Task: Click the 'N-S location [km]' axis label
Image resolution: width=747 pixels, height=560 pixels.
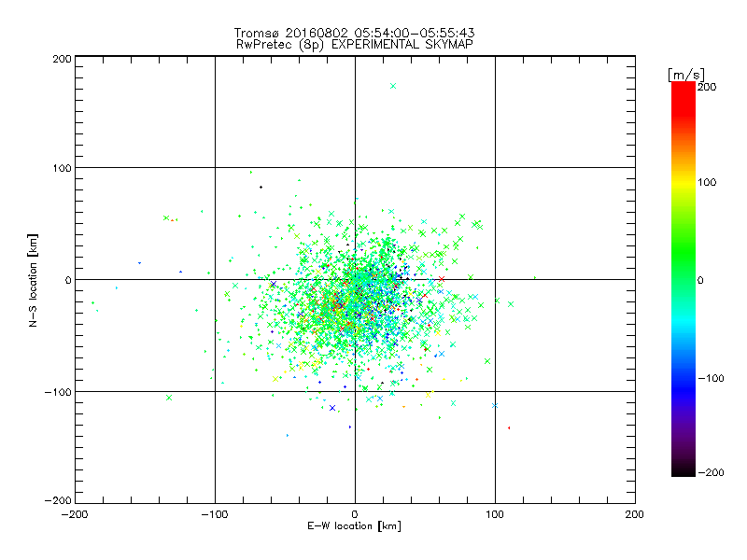Action: 33,280
